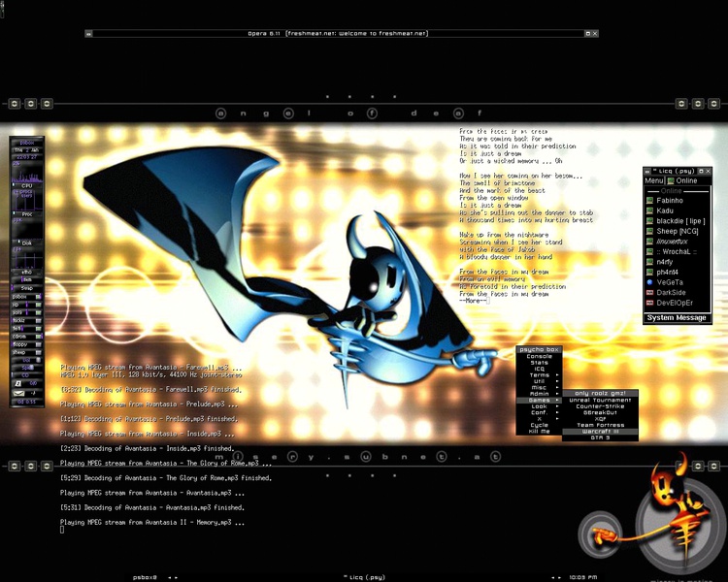
Task: Click the blue status icon beside VeGeTa
Action: 650,282
